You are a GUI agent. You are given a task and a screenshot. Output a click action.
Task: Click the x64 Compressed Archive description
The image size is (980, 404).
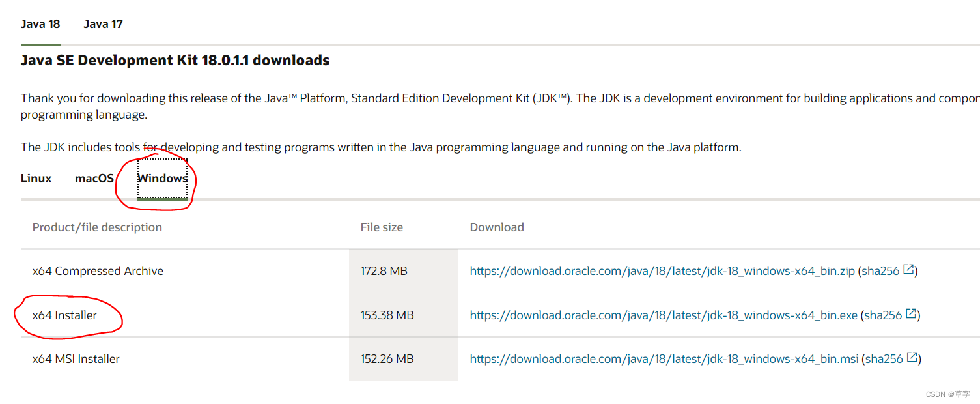(x=98, y=271)
